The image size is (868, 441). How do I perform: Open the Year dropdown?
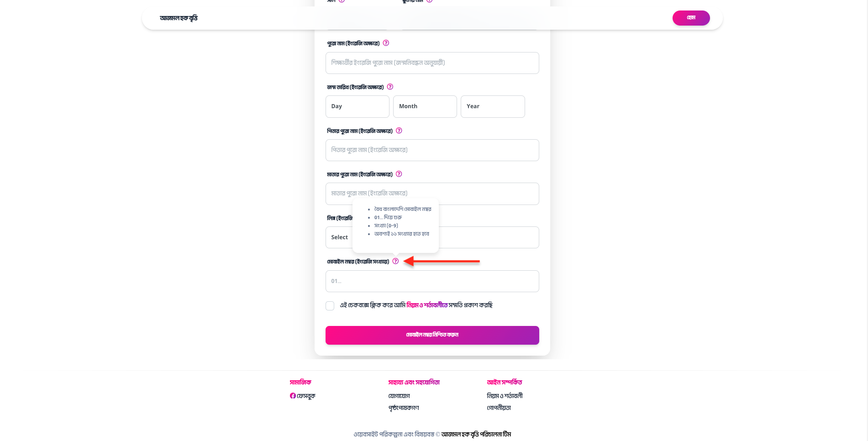pyautogui.click(x=492, y=106)
